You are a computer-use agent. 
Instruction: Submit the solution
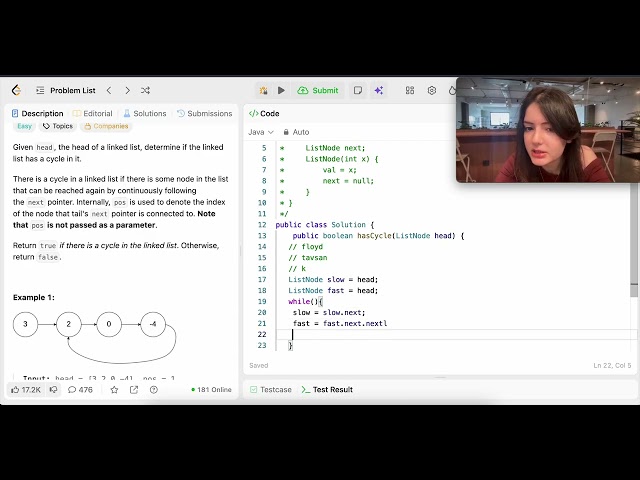click(318, 91)
